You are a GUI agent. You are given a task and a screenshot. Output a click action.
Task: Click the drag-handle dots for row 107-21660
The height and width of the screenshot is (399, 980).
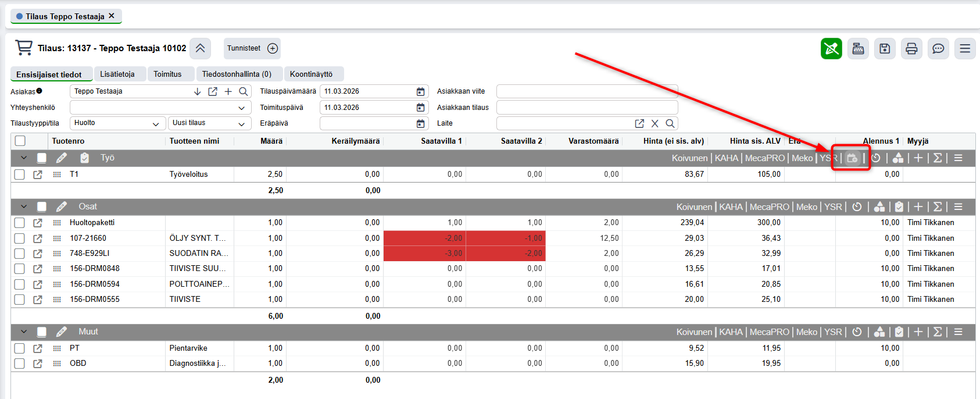(57, 238)
